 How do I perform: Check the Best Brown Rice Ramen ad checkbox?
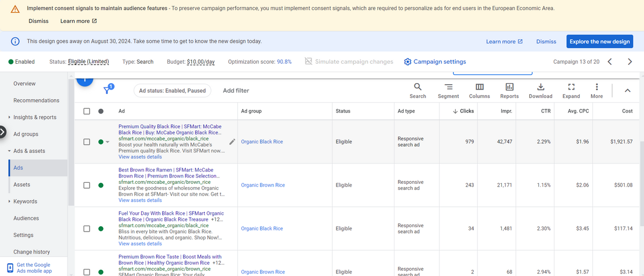pos(86,185)
